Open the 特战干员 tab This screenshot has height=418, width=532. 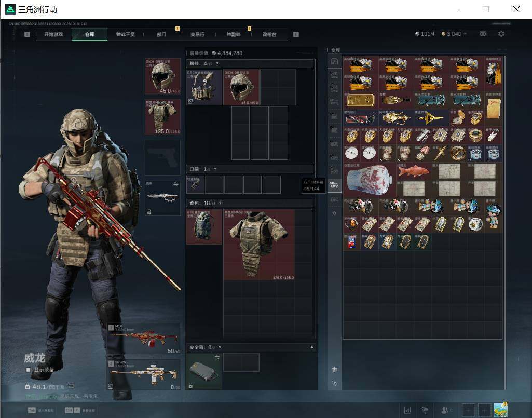click(x=125, y=34)
